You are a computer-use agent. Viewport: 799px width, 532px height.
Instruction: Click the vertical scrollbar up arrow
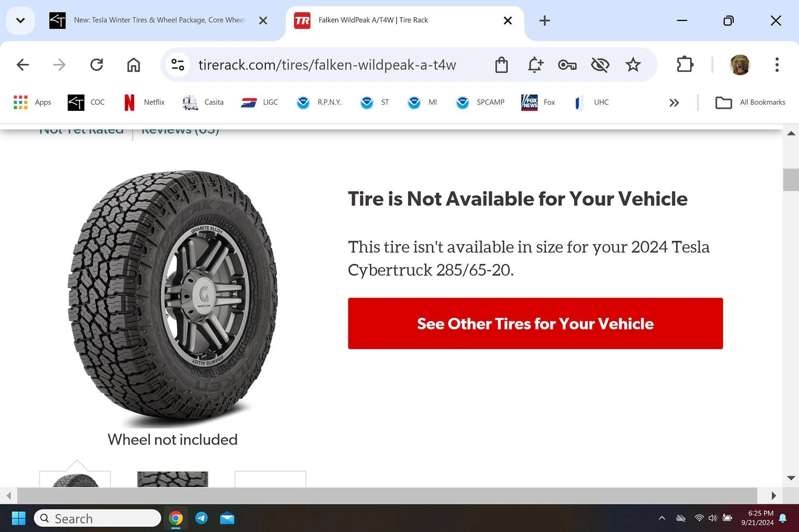[791, 134]
